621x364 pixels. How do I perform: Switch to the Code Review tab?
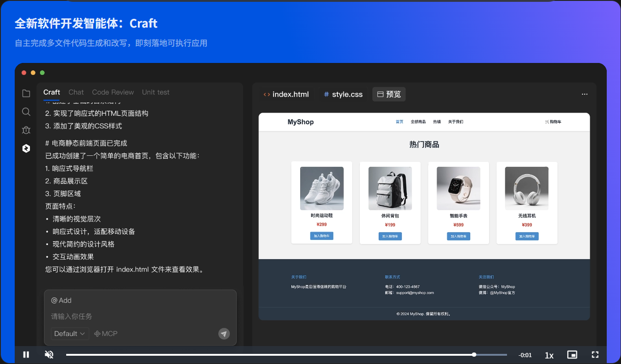[x=113, y=92]
